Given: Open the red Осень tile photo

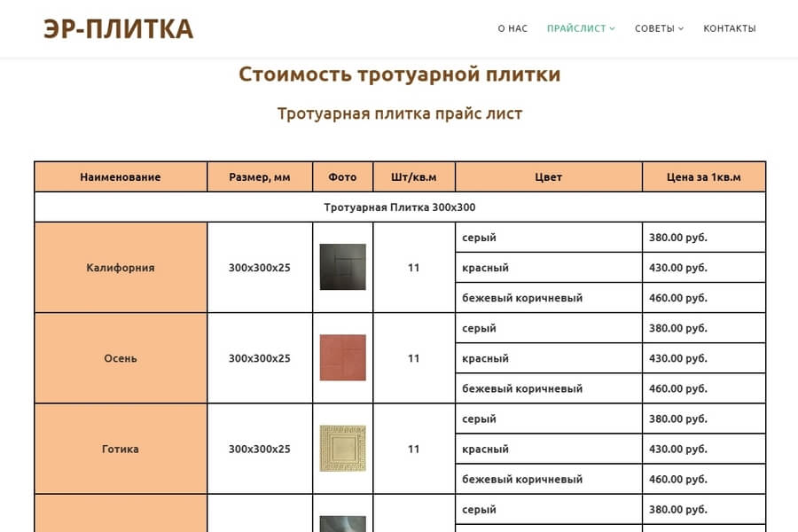Looking at the screenshot, I should point(342,358).
